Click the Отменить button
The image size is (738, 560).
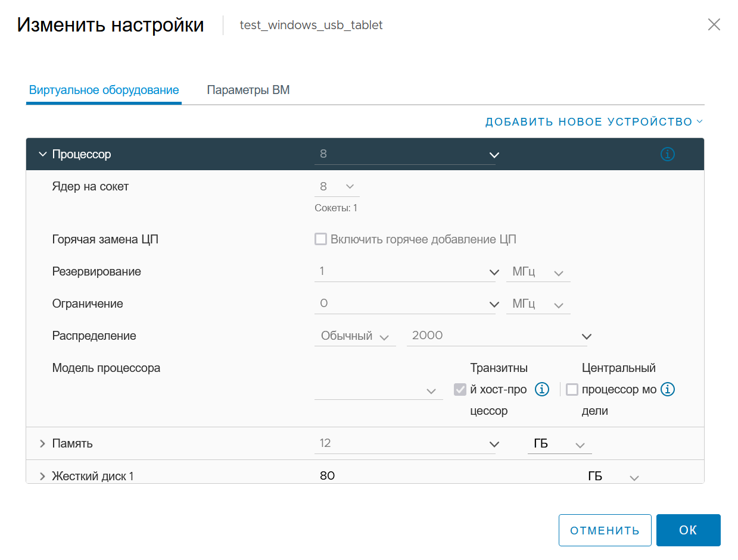point(605,530)
